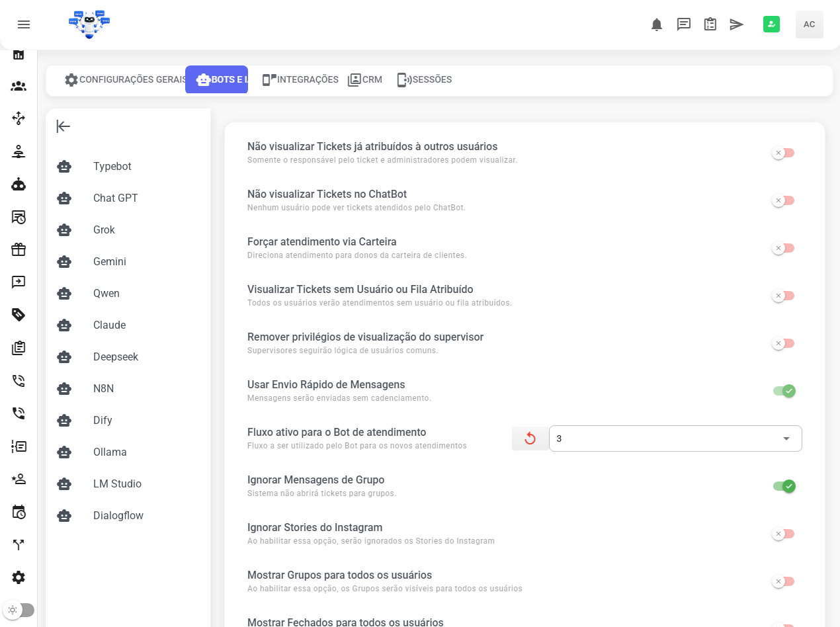
Task: Open the tasks clipboard icon in header
Action: (x=710, y=24)
